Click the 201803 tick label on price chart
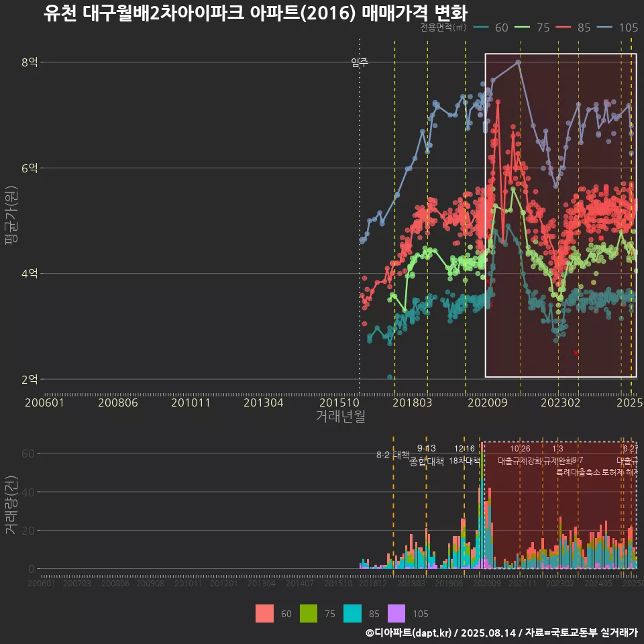 tap(413, 402)
